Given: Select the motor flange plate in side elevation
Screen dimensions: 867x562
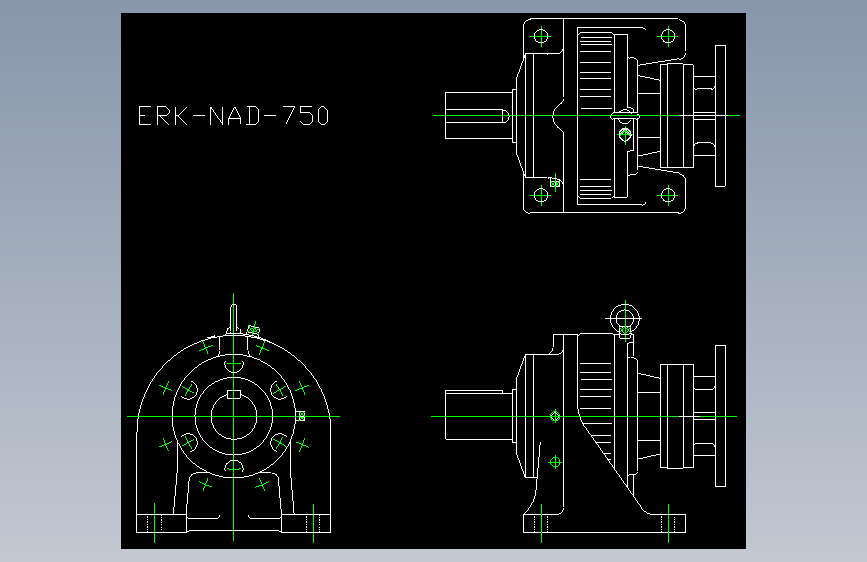Looking at the screenshot, I should (x=720, y=416).
